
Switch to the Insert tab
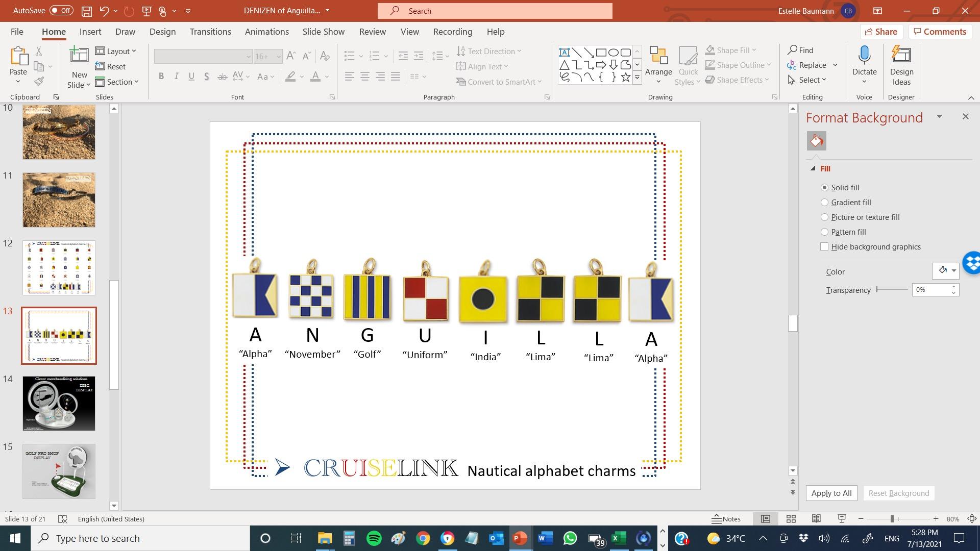point(90,32)
